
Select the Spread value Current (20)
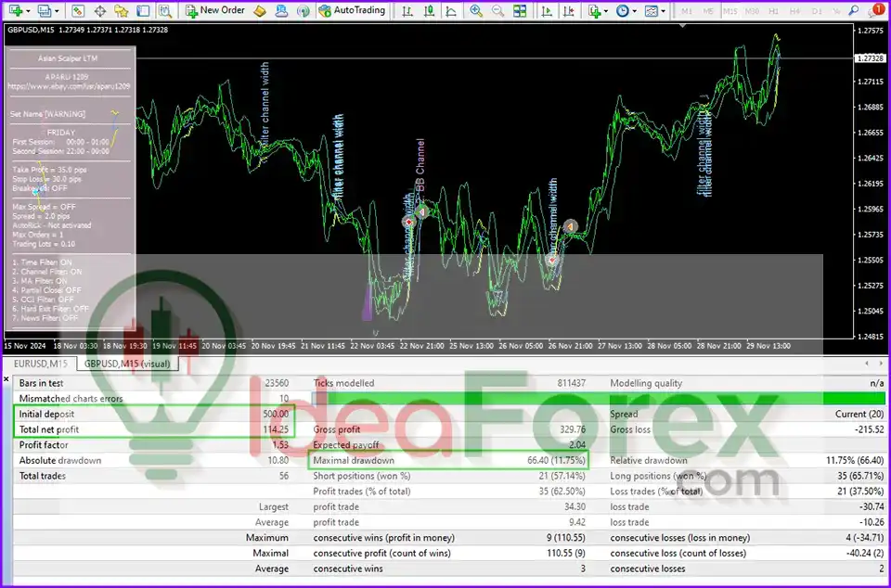(859, 415)
